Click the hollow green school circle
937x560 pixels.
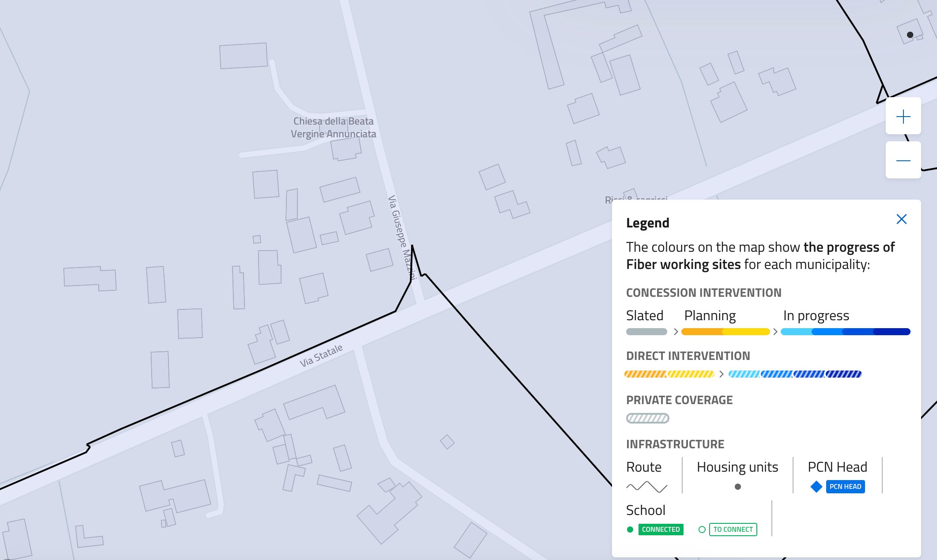pyautogui.click(x=702, y=530)
